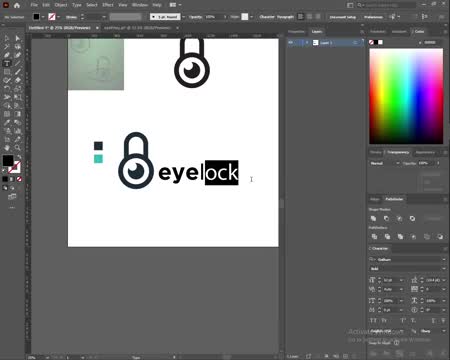The image size is (450, 360).
Task: Select the Gradient tool
Action: 18,114
